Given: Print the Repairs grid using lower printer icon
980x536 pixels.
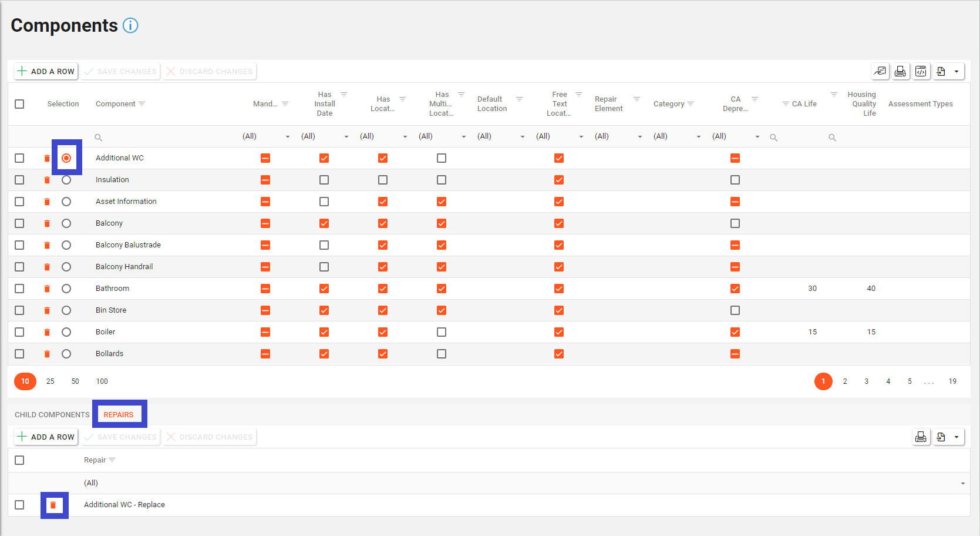Looking at the screenshot, I should (921, 437).
